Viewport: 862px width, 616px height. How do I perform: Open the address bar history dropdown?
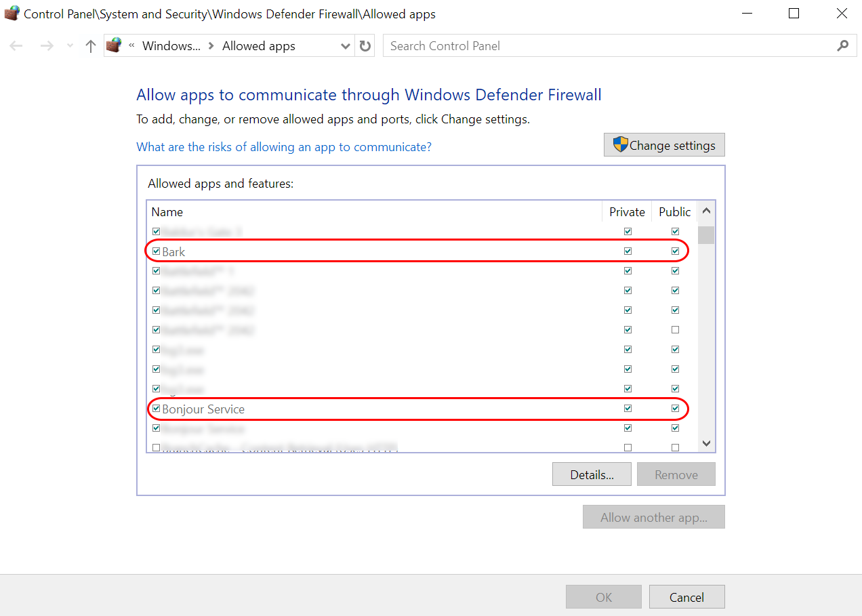(346, 46)
